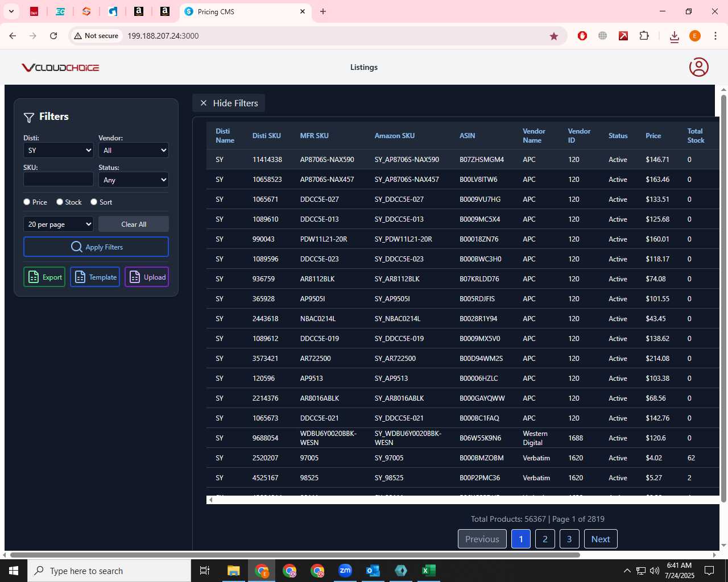Click Disti SKU 2520207 cell
728x582 pixels.
(266, 458)
